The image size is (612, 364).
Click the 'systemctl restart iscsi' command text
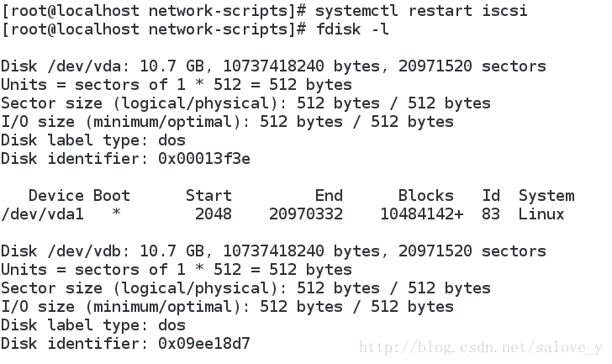click(x=421, y=11)
